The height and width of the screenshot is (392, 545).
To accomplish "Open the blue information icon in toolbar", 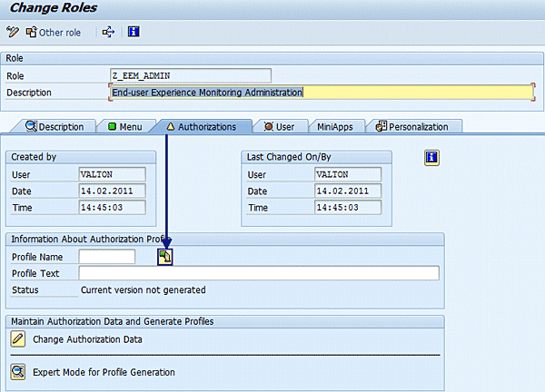I will click(134, 33).
